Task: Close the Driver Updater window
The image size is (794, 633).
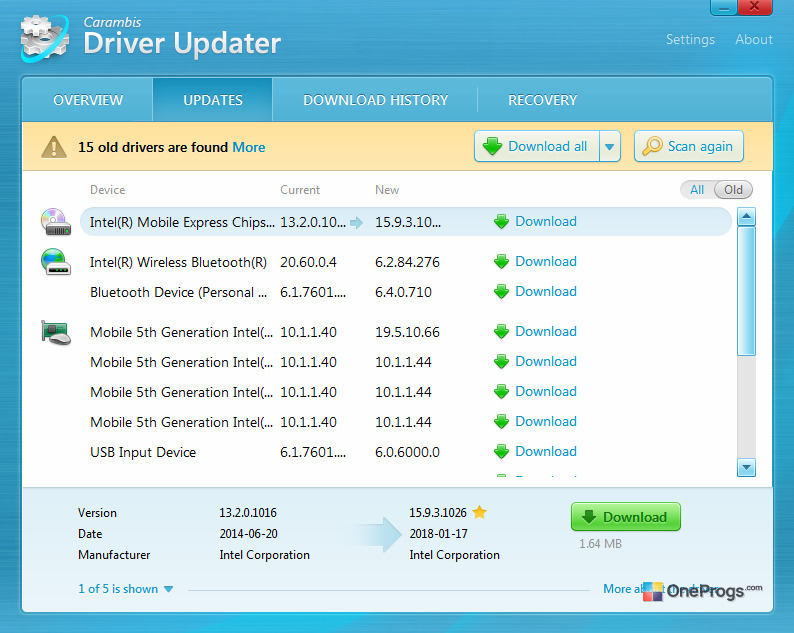Action: [x=755, y=7]
